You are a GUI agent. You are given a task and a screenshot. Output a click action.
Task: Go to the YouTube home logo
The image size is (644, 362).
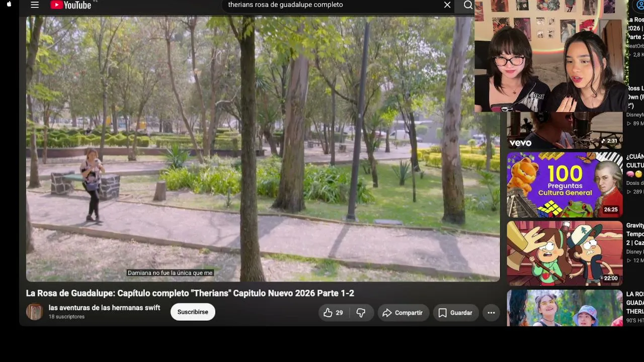tap(71, 5)
